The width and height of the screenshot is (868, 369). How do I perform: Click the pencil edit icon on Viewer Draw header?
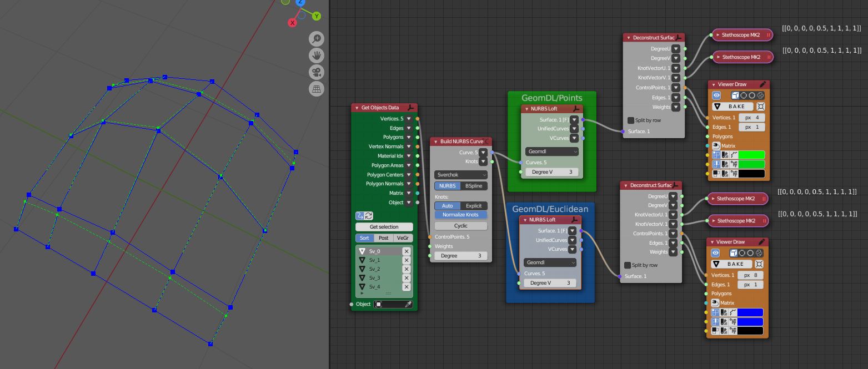tap(761, 85)
